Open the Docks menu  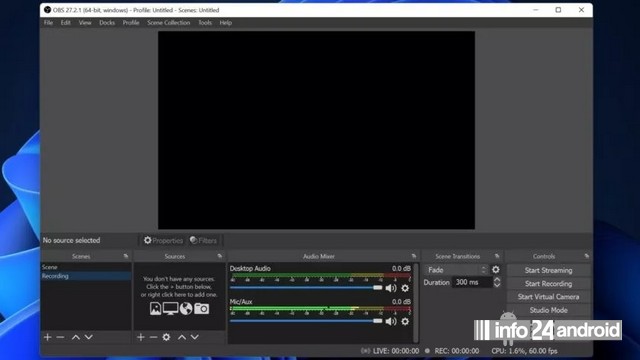[x=107, y=23]
